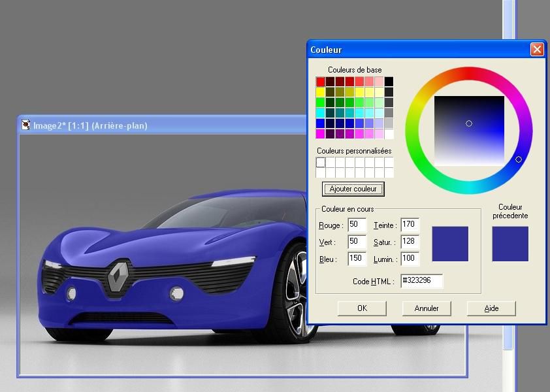This screenshot has height=392, width=550.
Task: Click the Rouge label
Action: [x=331, y=225]
